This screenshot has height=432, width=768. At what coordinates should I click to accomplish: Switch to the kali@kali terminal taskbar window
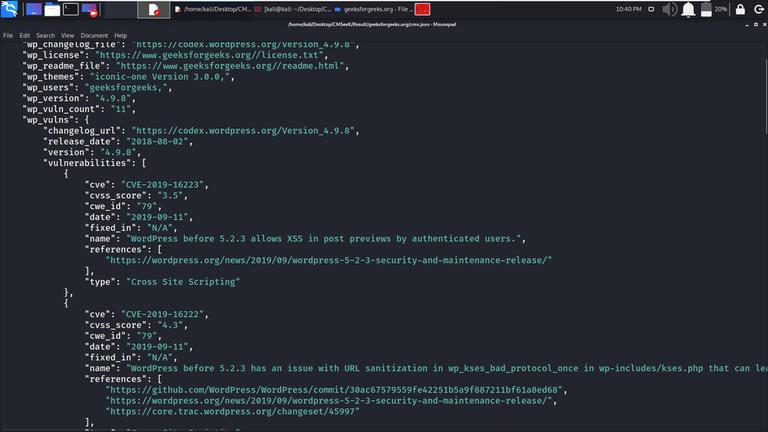292,9
